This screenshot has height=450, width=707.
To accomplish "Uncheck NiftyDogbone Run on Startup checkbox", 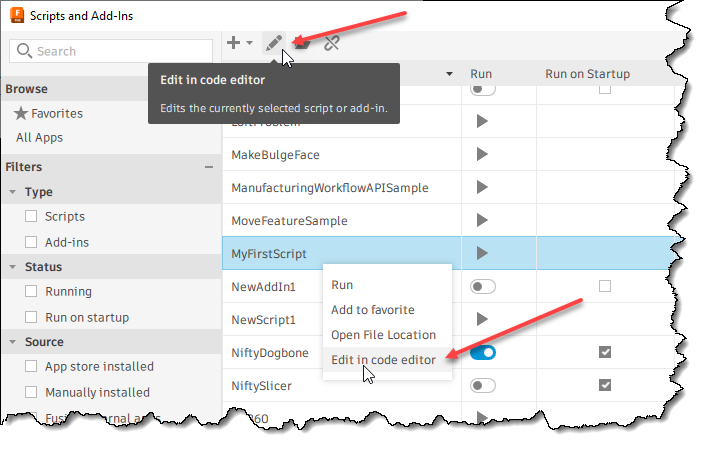I will [x=604, y=352].
